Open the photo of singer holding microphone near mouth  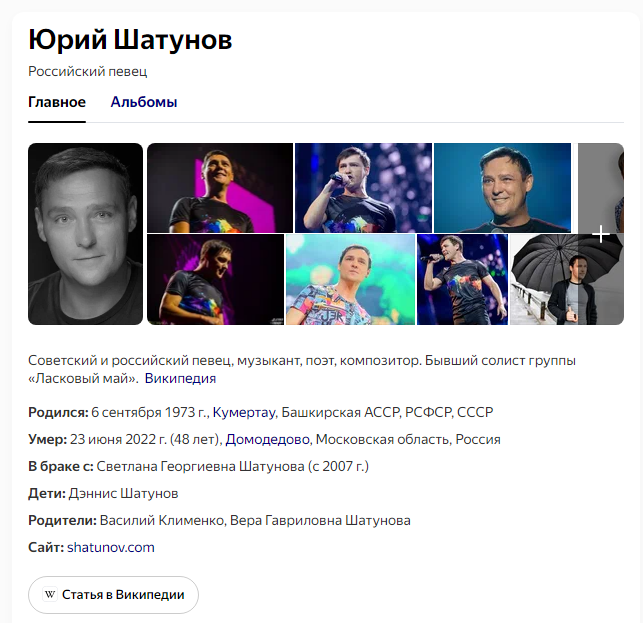point(363,188)
